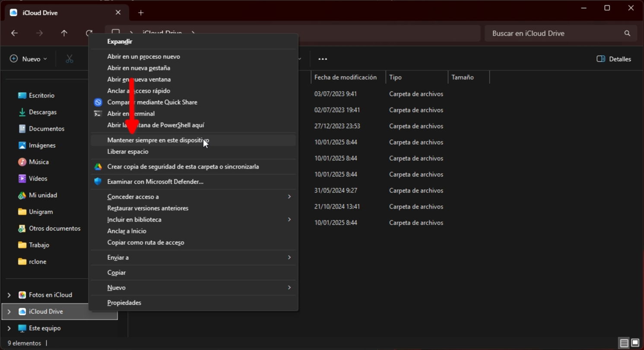Toggle the Detalles pane
Viewport: 644px width, 350px height.
pyautogui.click(x=614, y=59)
